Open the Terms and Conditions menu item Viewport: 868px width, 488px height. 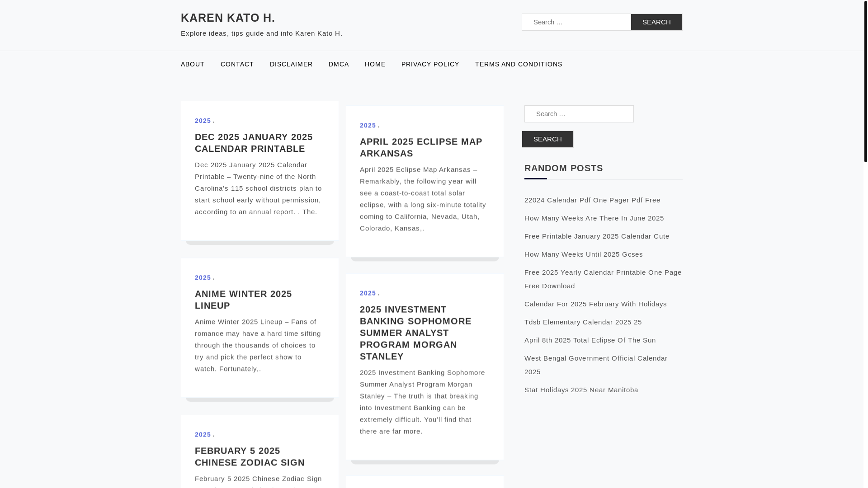(x=519, y=64)
